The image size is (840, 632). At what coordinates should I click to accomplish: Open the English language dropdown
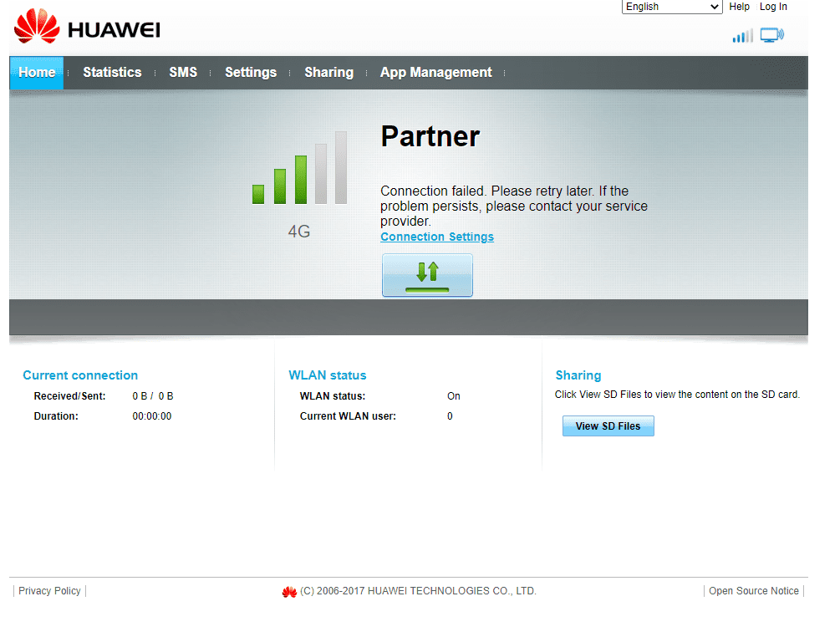tap(672, 7)
